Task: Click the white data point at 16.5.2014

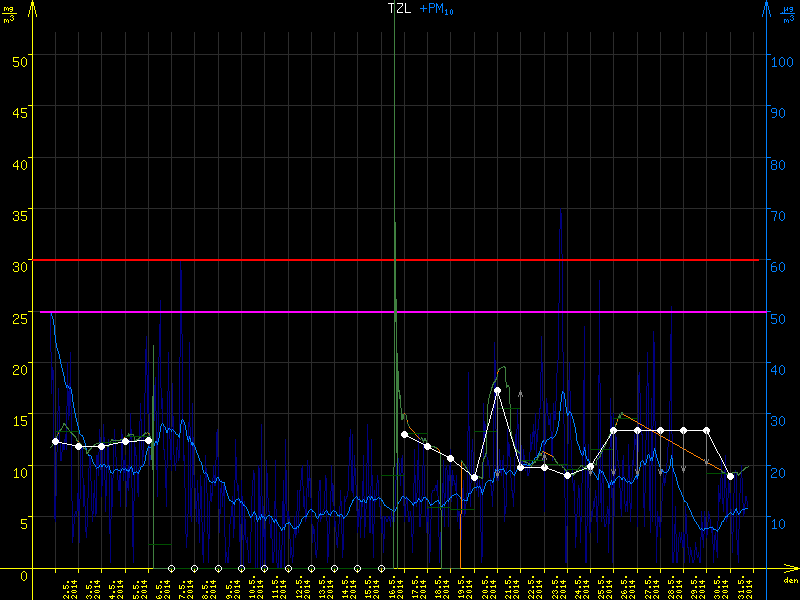Action: (x=404, y=435)
